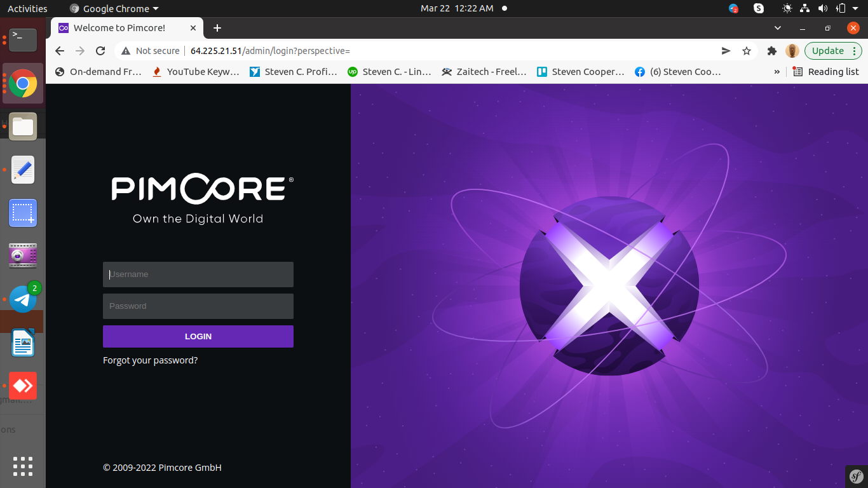This screenshot has width=868, height=488.
Task: Click the Own the Digital World tagline
Action: (198, 219)
